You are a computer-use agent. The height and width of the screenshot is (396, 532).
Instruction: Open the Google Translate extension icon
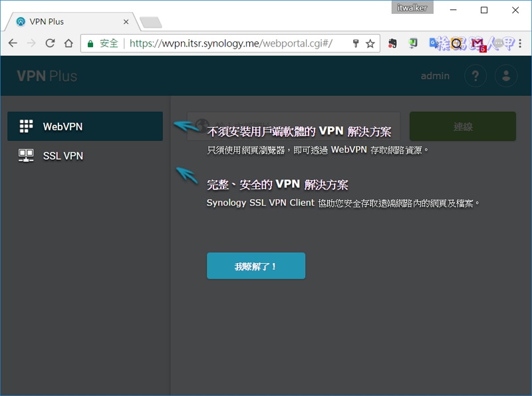tap(434, 43)
